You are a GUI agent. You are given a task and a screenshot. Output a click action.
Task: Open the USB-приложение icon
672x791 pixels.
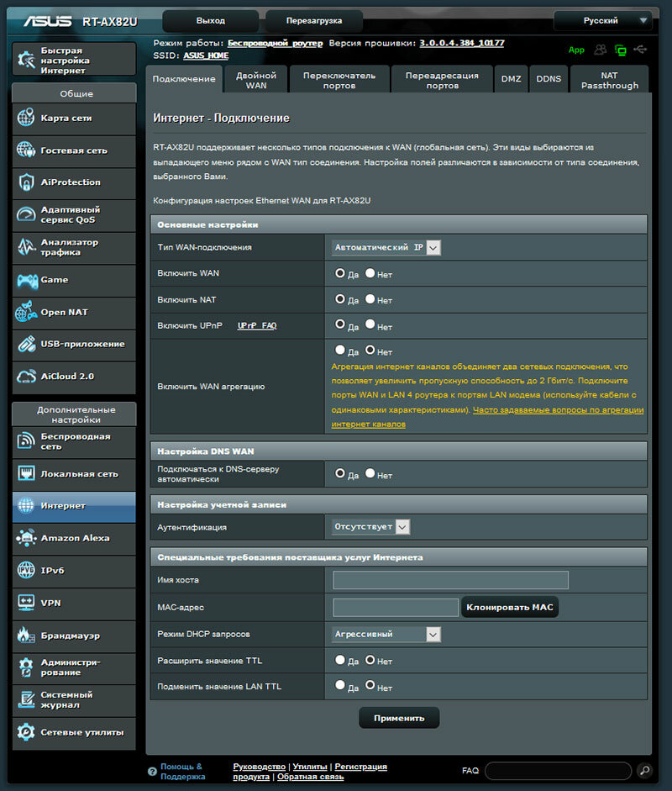click(26, 344)
